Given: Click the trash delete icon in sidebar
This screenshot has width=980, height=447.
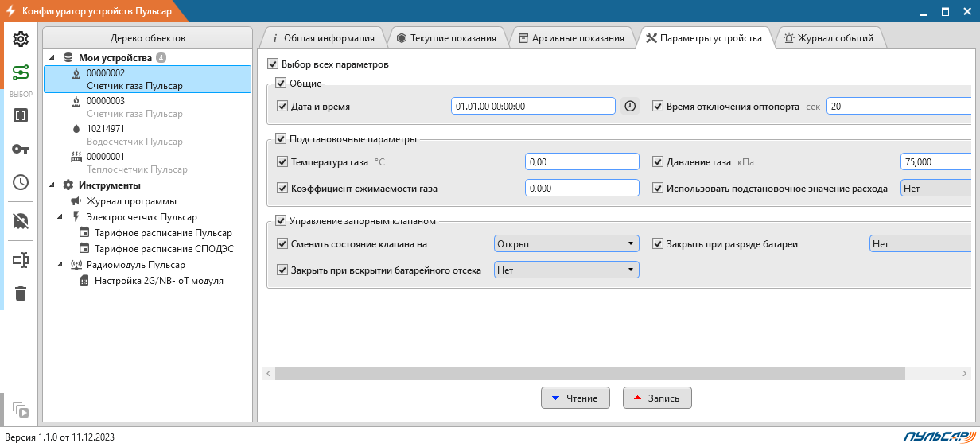Looking at the screenshot, I should 21,293.
